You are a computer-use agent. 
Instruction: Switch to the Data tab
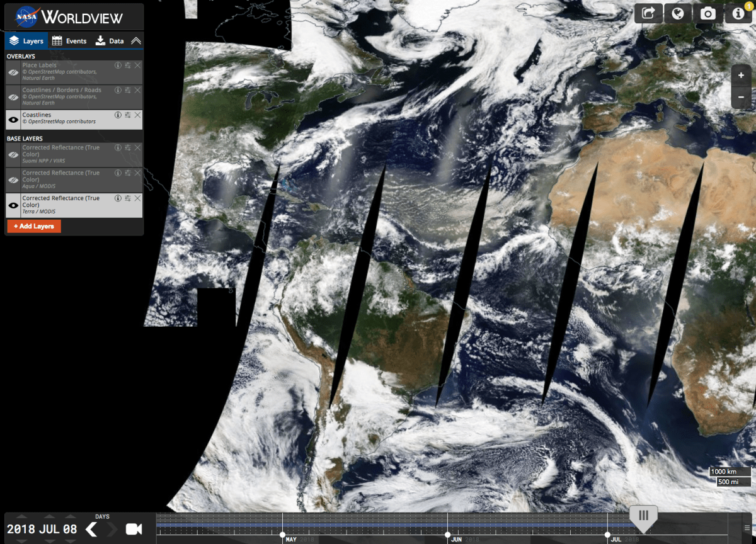click(x=110, y=41)
